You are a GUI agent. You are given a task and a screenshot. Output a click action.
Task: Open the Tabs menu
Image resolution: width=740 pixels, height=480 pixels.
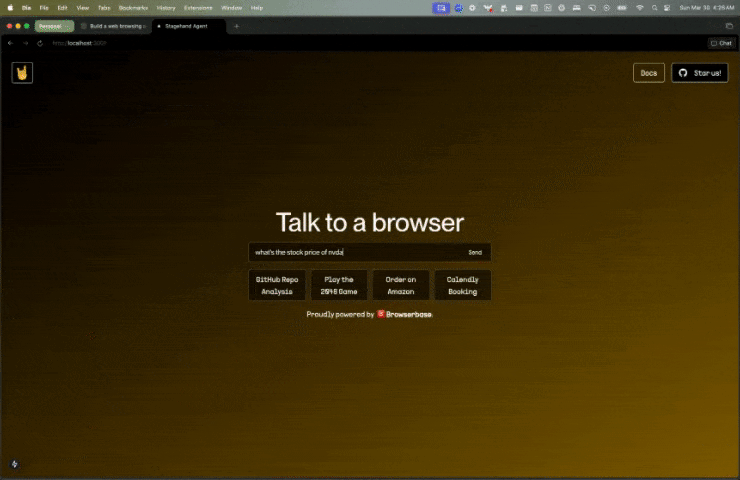coord(104,8)
